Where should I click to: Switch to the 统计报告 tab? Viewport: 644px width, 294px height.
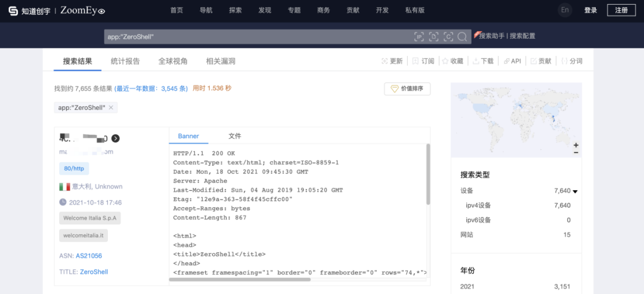125,61
